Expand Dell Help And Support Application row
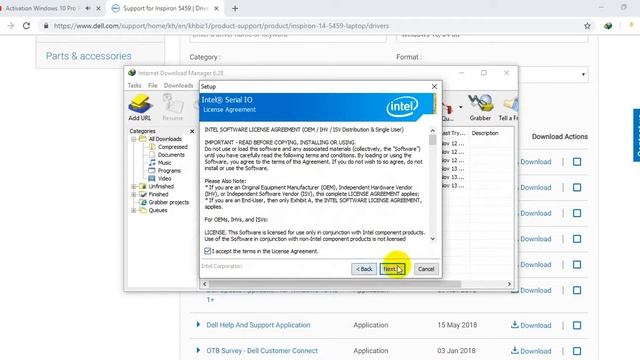Screen dimensions: 640x360 pyautogui.click(x=198, y=324)
